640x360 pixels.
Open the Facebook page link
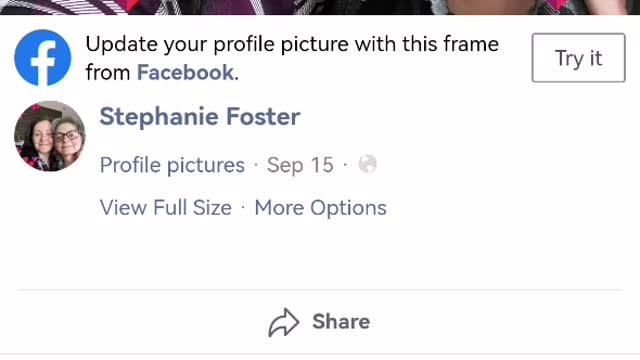tap(185, 73)
